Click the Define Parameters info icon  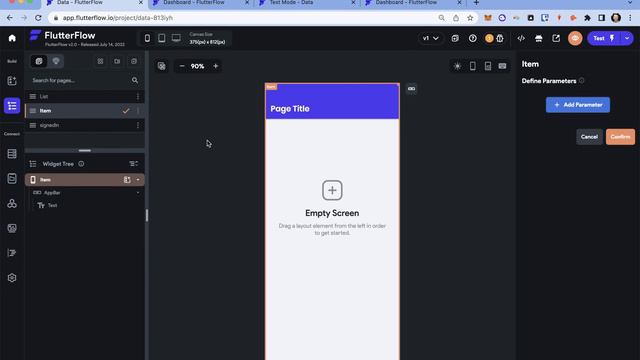coord(582,81)
